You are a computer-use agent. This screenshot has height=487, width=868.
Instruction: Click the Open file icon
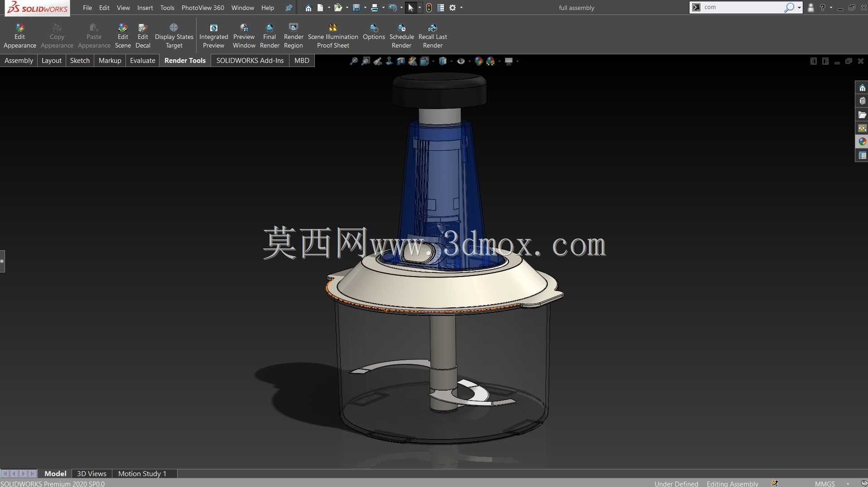[338, 8]
